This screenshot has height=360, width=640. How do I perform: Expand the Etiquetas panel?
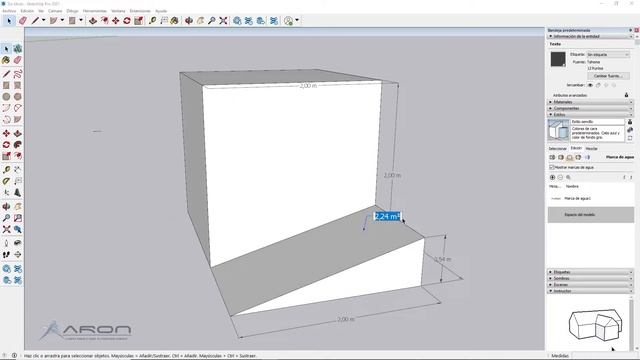pos(591,272)
